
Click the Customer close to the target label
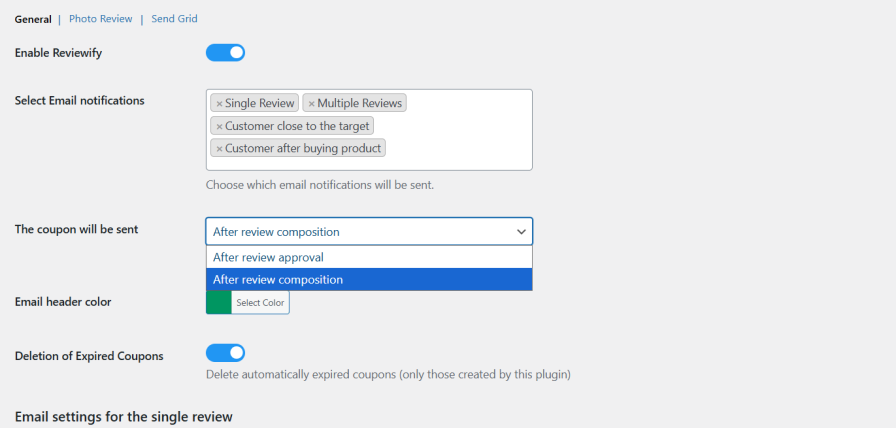tap(298, 126)
